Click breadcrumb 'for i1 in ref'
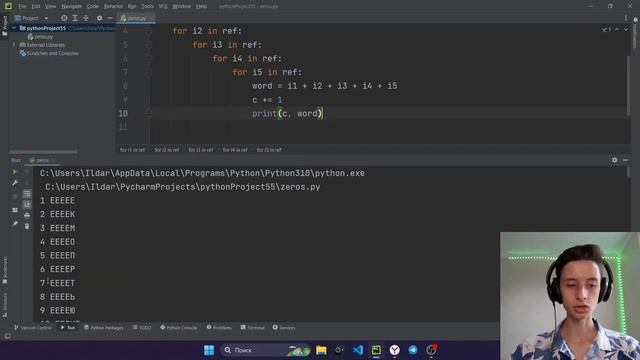 point(132,150)
